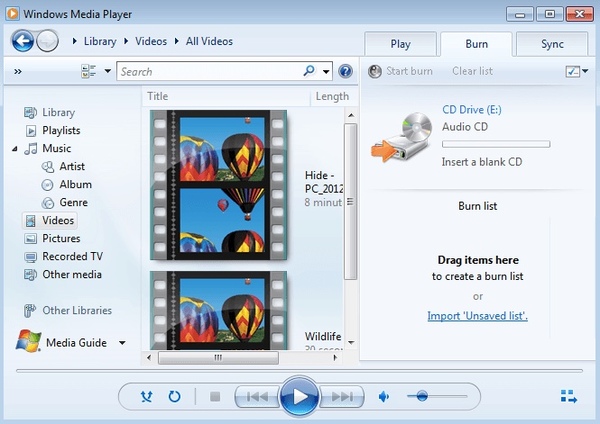The image size is (600, 424).
Task: Expand the hidden toolbar commands chevron
Action: [18, 72]
